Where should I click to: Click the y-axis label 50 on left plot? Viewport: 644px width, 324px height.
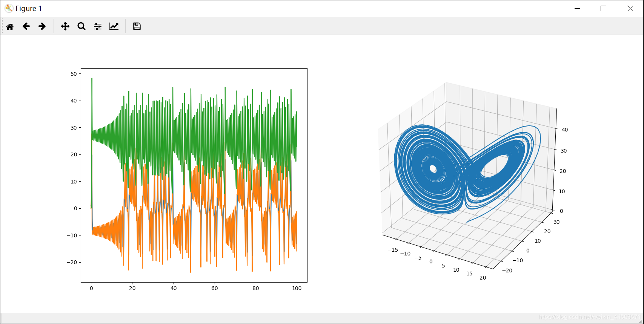[74, 74]
